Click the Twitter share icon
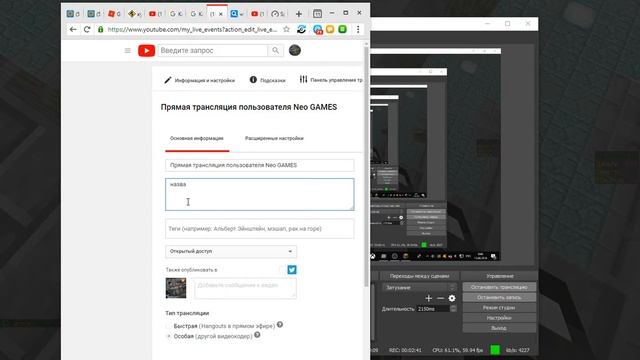 pos(292,270)
